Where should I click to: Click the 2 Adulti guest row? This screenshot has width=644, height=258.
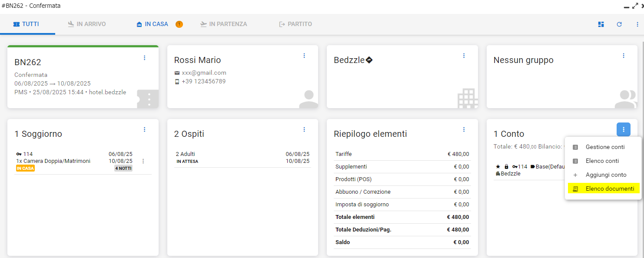(242, 157)
